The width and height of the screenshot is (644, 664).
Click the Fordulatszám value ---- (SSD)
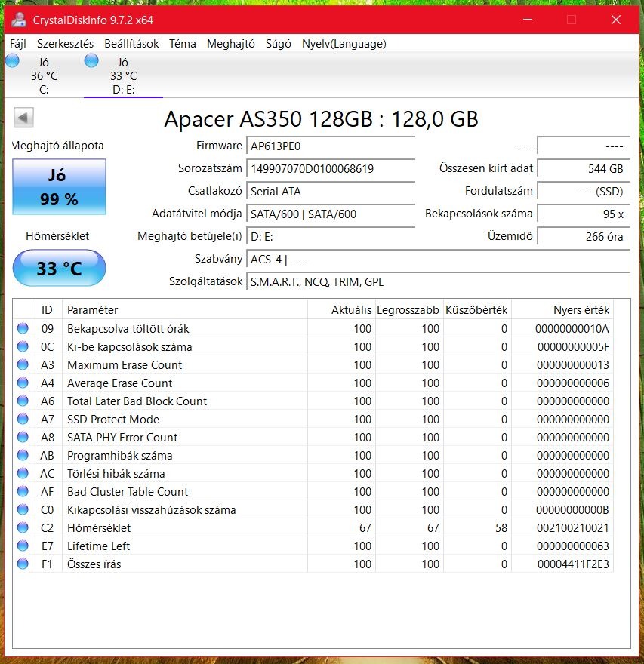(584, 192)
